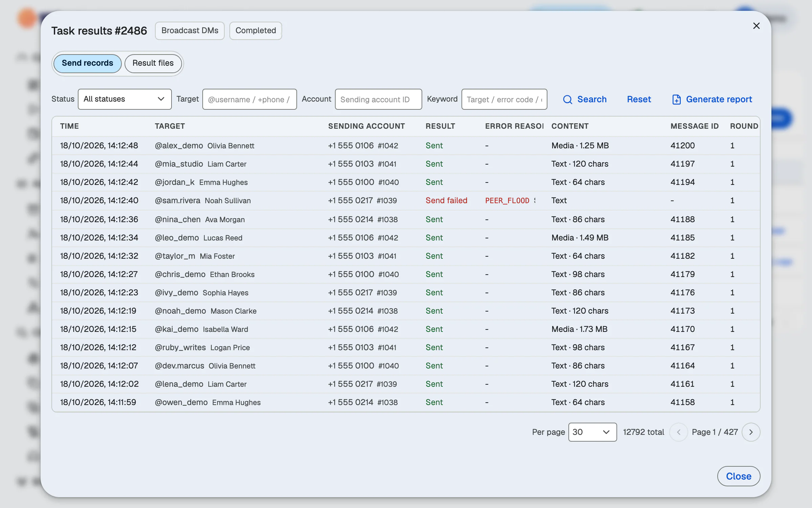The image size is (812, 508).
Task: Click the Media · 1.73 MB content cell
Action: pos(579,329)
